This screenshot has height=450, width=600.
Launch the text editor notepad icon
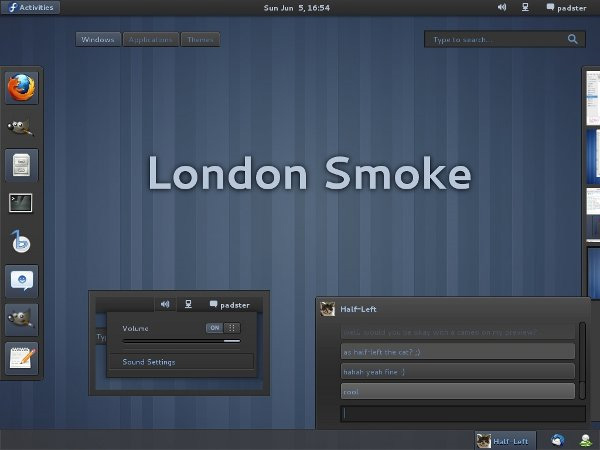tap(21, 357)
